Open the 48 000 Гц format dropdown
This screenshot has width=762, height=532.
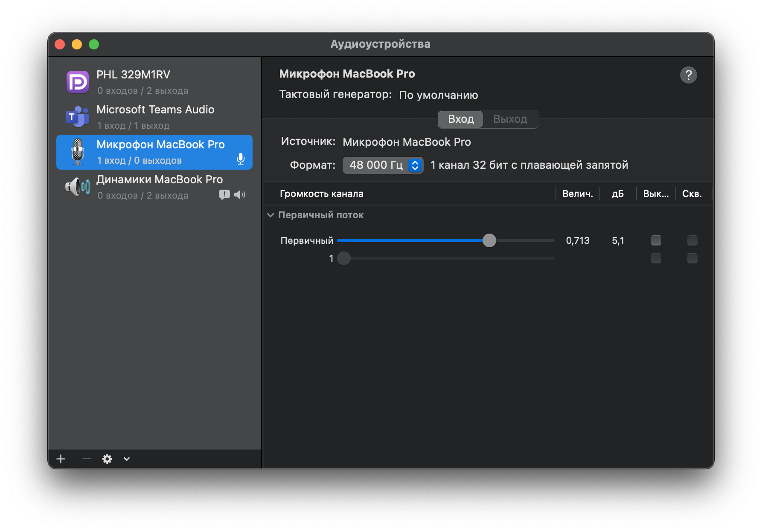(383, 165)
